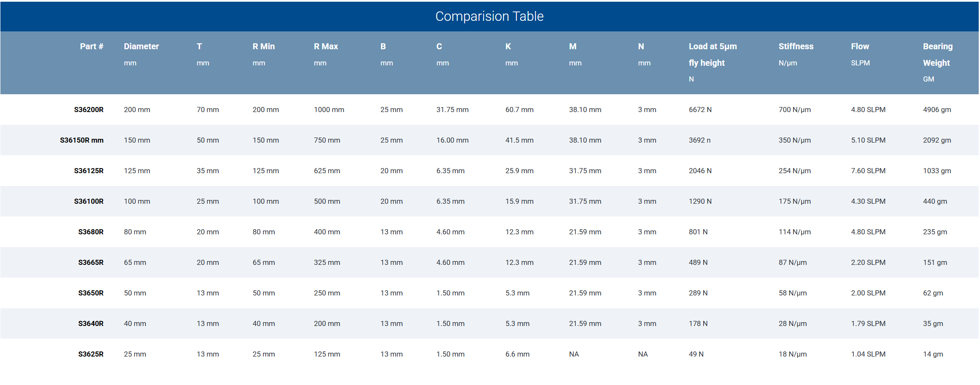Image resolution: width=980 pixels, height=385 pixels.
Task: Choose the S36100R part row label
Action: 89,201
